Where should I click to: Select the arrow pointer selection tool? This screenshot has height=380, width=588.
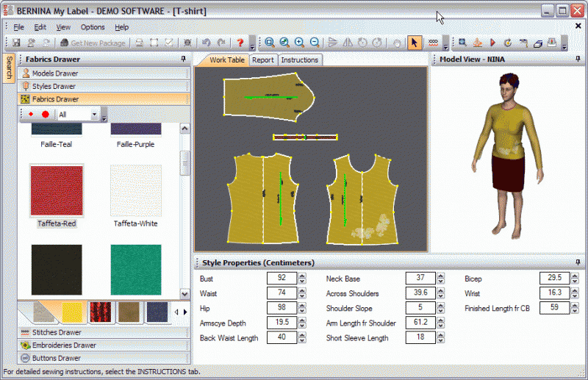point(415,43)
